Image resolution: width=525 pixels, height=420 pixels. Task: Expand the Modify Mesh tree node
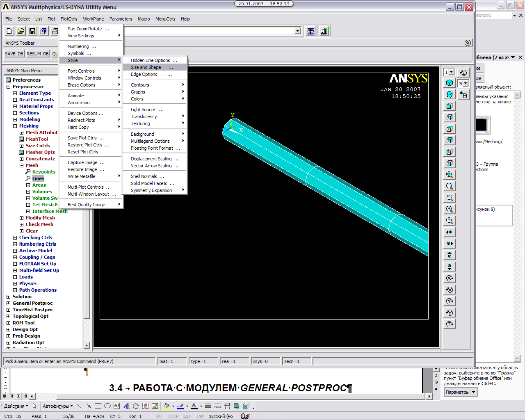(x=21, y=218)
